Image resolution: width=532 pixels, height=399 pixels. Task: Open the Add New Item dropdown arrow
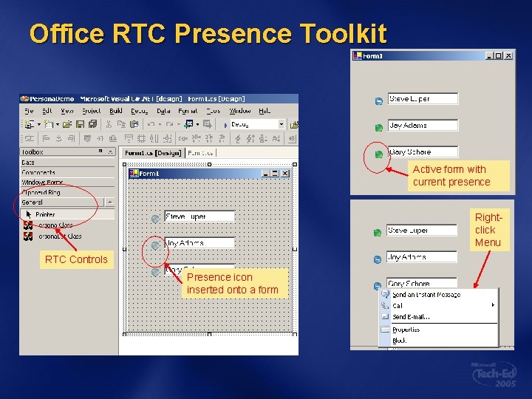[58, 125]
